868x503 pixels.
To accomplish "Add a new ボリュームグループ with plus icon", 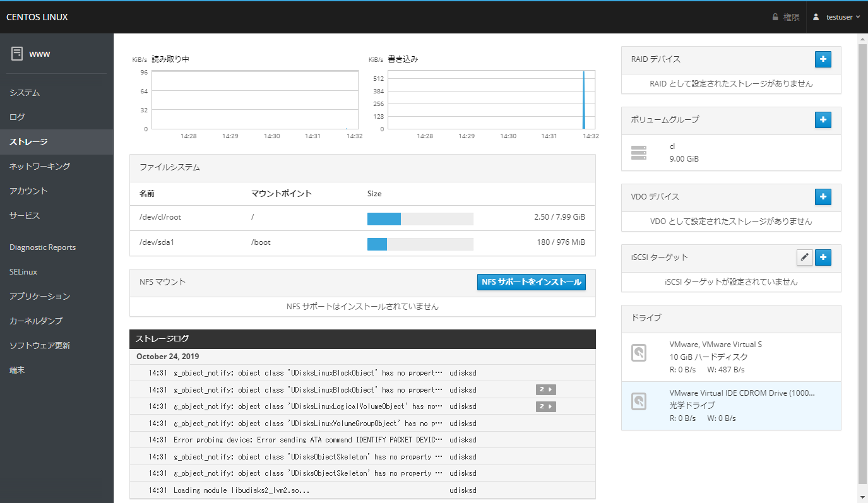I will click(823, 119).
